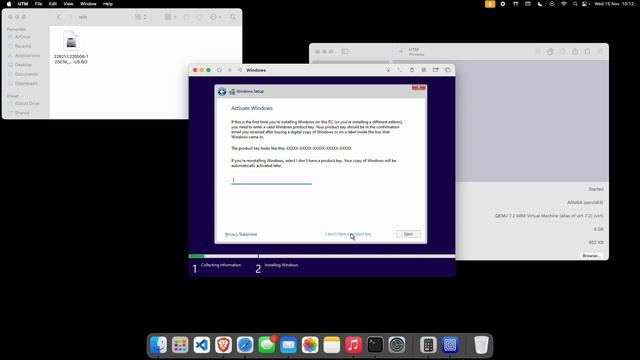Click the capture mouse cursor icon in VM toolbar
Image resolution: width=640 pixels, height=360 pixels.
tap(388, 70)
